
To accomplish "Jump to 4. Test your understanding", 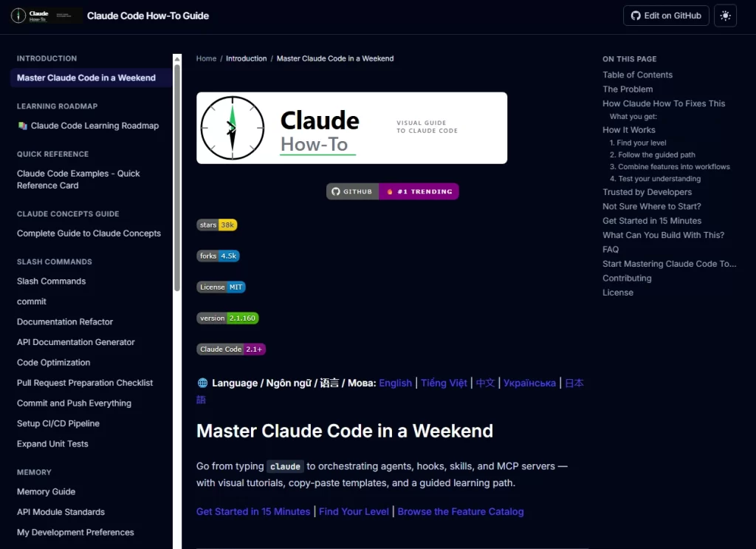I will tap(656, 179).
